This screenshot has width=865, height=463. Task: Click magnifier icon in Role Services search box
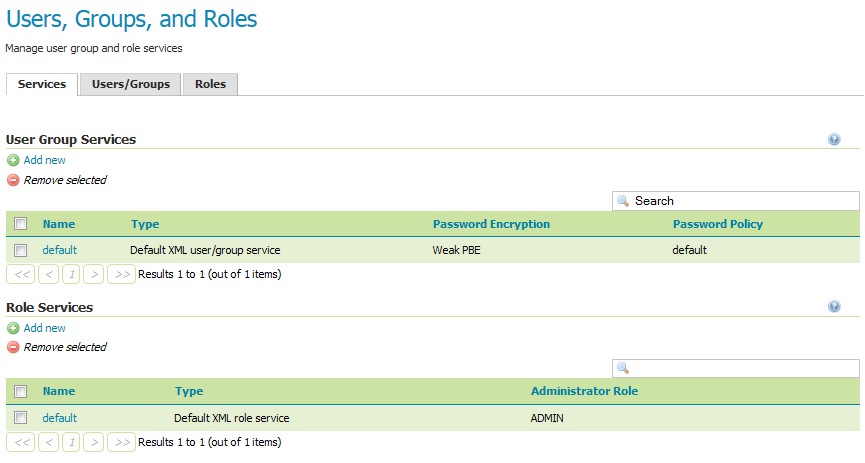click(x=623, y=368)
